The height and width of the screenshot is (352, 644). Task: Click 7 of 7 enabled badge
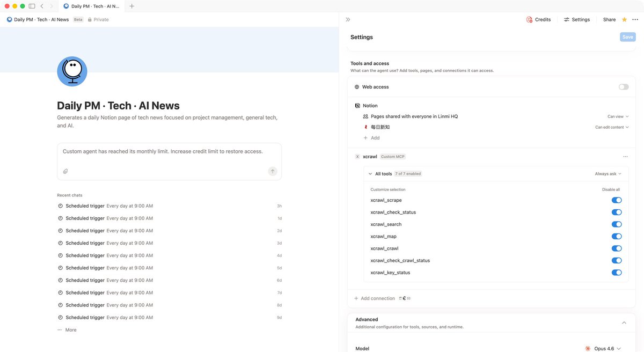click(408, 174)
